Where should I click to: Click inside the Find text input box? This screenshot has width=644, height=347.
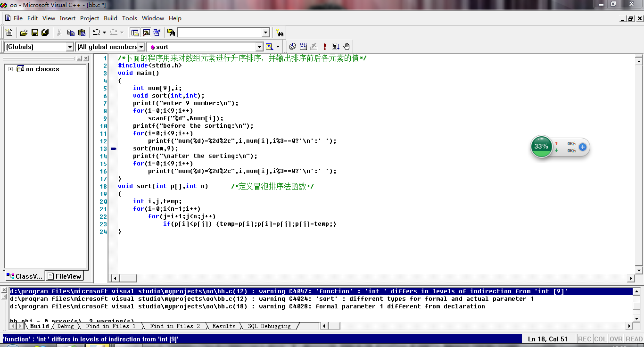(219, 33)
